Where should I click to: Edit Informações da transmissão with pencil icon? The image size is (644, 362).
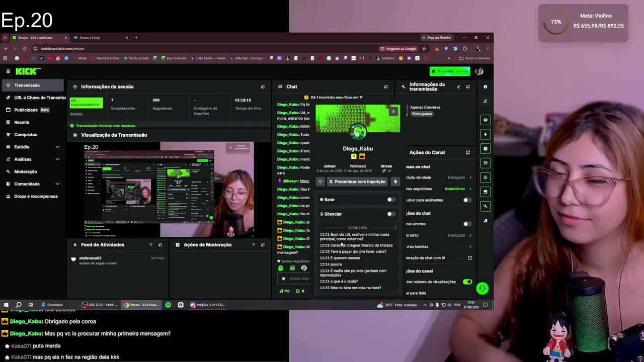458,86
